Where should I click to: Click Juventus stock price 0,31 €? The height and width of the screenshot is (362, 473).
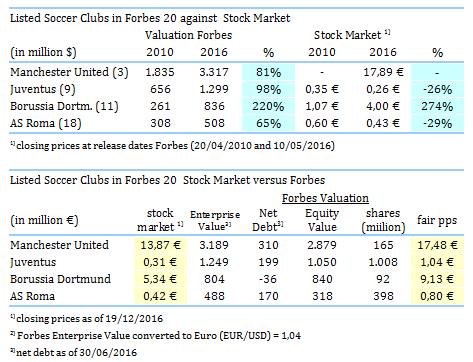point(160,262)
